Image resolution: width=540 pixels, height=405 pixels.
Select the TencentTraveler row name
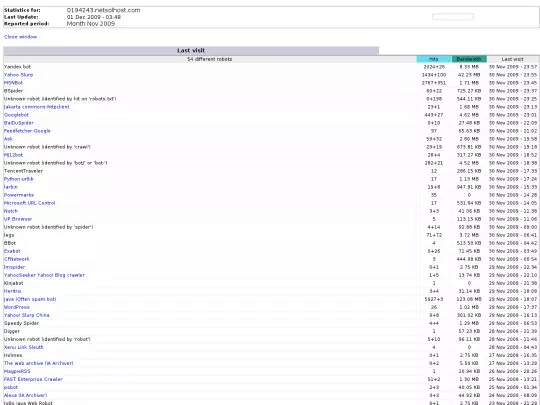(x=23, y=171)
